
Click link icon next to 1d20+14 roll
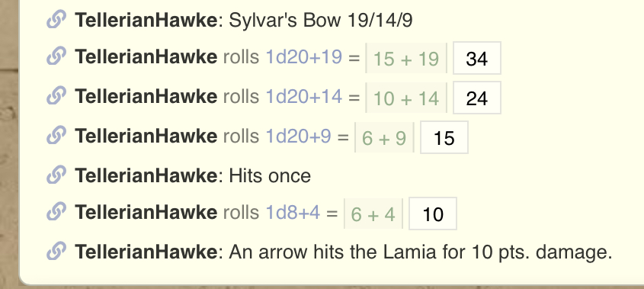(56, 96)
